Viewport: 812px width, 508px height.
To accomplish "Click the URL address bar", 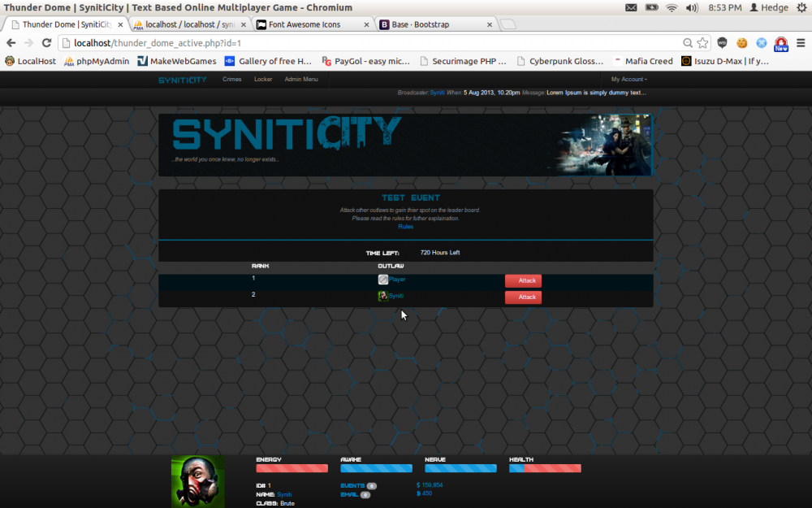I will (365, 43).
